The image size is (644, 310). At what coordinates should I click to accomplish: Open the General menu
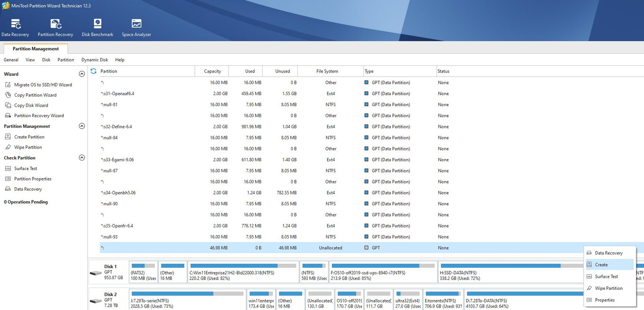pyautogui.click(x=11, y=60)
